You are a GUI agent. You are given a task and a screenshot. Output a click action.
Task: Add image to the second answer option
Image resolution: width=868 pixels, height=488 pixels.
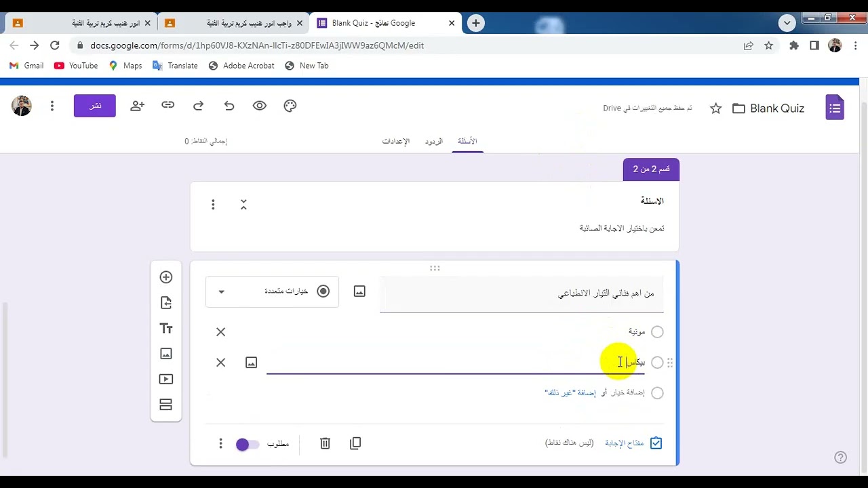coord(252,363)
